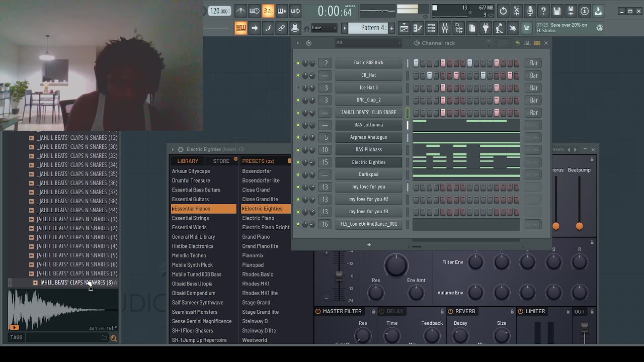The height and width of the screenshot is (362, 644).
Task: Click the undo history circular arrow icon
Action: 503,11
